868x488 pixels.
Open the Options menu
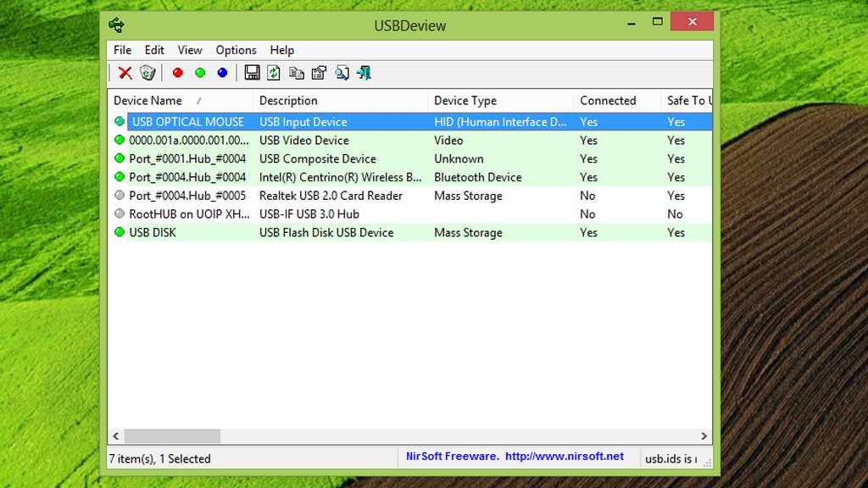coord(236,50)
